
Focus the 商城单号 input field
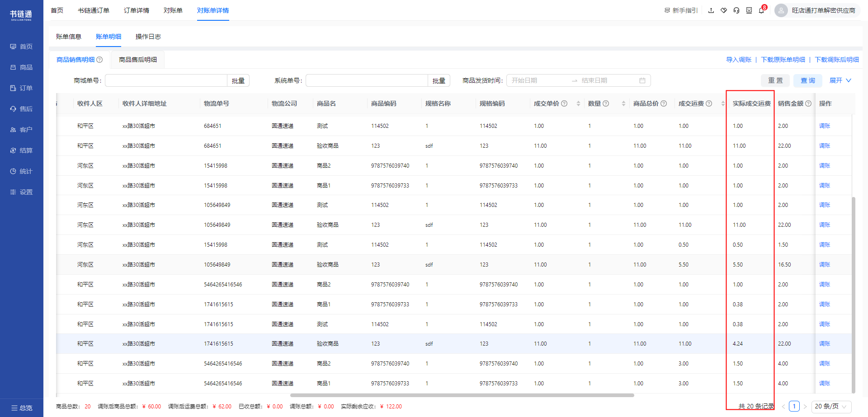tap(166, 80)
